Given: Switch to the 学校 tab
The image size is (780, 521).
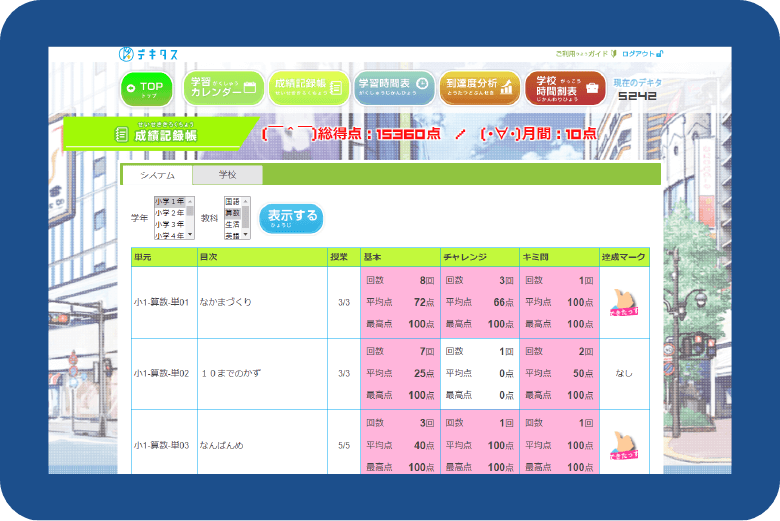Looking at the screenshot, I should tap(228, 175).
